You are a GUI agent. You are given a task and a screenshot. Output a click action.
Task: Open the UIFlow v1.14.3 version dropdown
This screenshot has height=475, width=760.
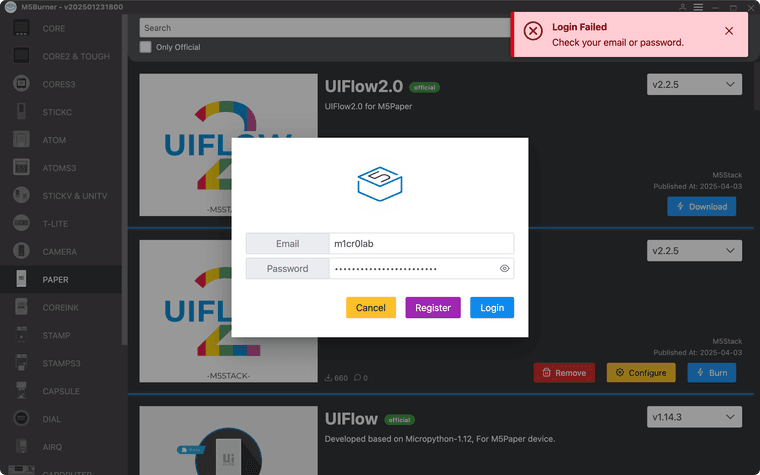pyautogui.click(x=694, y=417)
